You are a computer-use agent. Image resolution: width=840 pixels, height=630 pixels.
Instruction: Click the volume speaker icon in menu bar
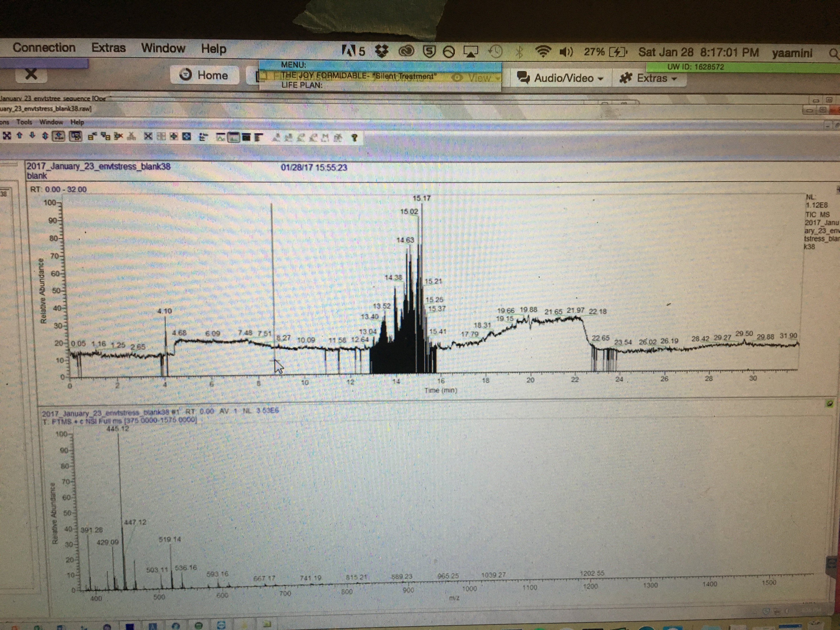pos(566,52)
